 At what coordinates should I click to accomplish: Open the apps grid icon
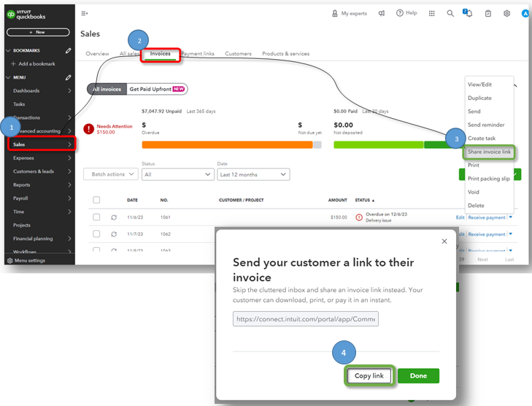[x=431, y=13]
